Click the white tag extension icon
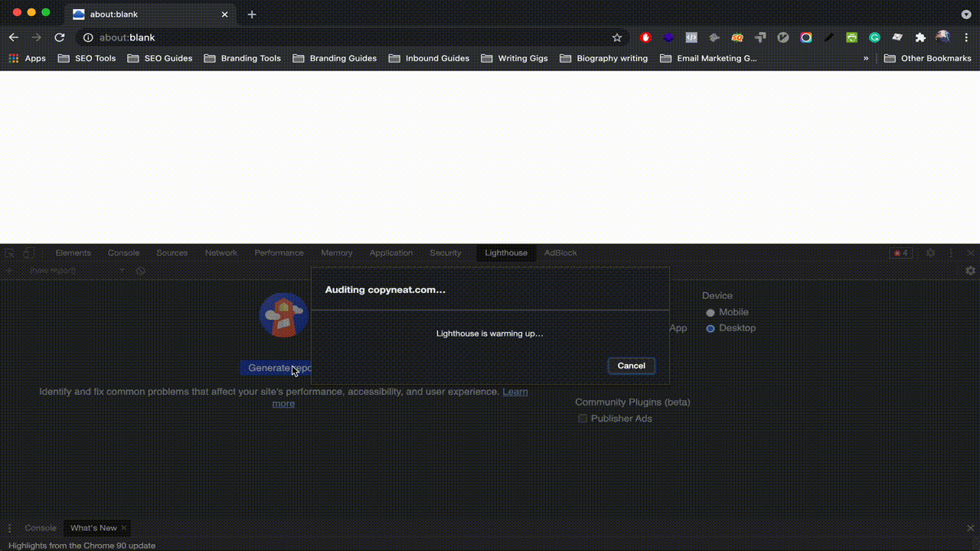Viewport: 980px width, 551px height. (x=897, y=37)
